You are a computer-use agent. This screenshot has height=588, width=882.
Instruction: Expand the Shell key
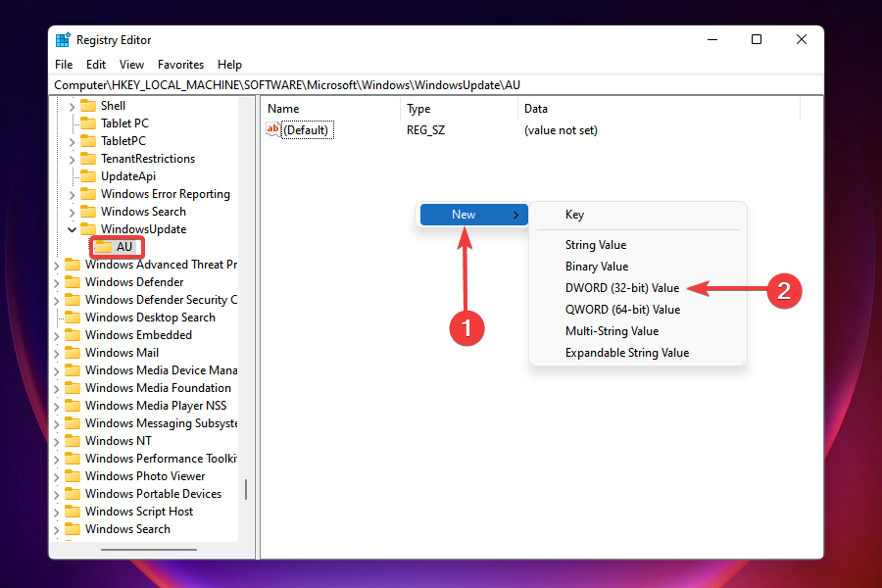pyautogui.click(x=72, y=107)
